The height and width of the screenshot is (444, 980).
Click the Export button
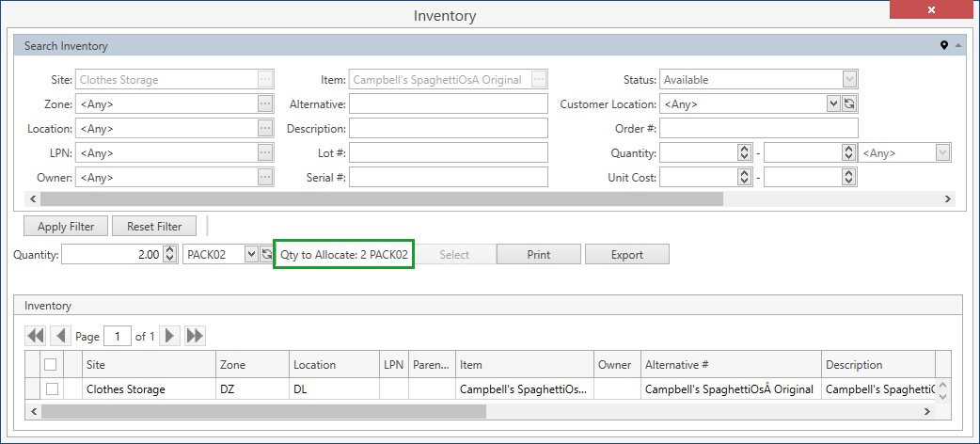(x=627, y=255)
